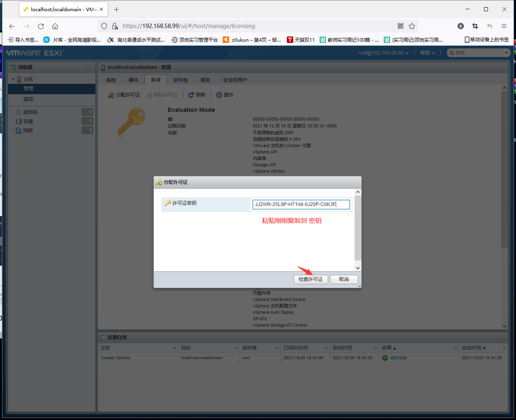The height and width of the screenshot is (420, 516).
Task: Open the 目标 column dropdown arrow
Action: click(x=236, y=348)
